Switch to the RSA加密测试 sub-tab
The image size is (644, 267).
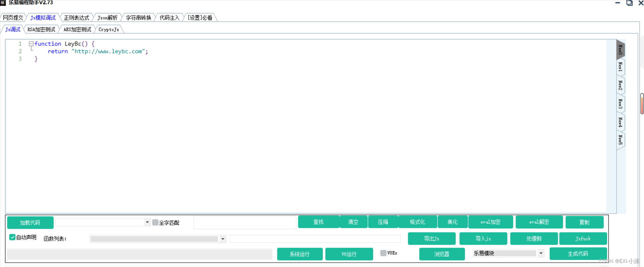pos(41,30)
